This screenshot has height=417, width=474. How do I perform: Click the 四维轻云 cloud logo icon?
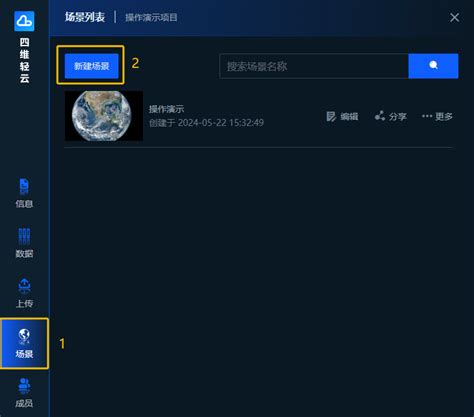[24, 21]
